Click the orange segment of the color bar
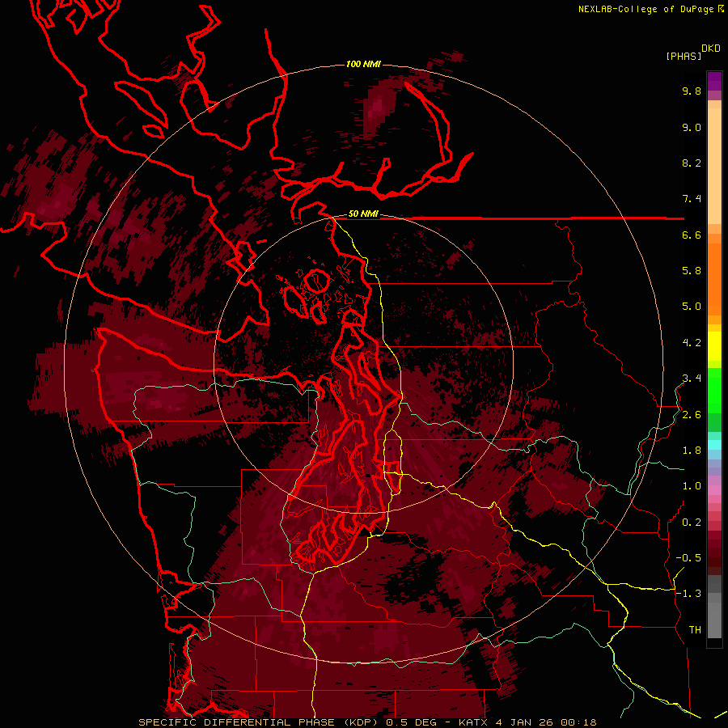The width and height of the screenshot is (728, 728). 714,278
